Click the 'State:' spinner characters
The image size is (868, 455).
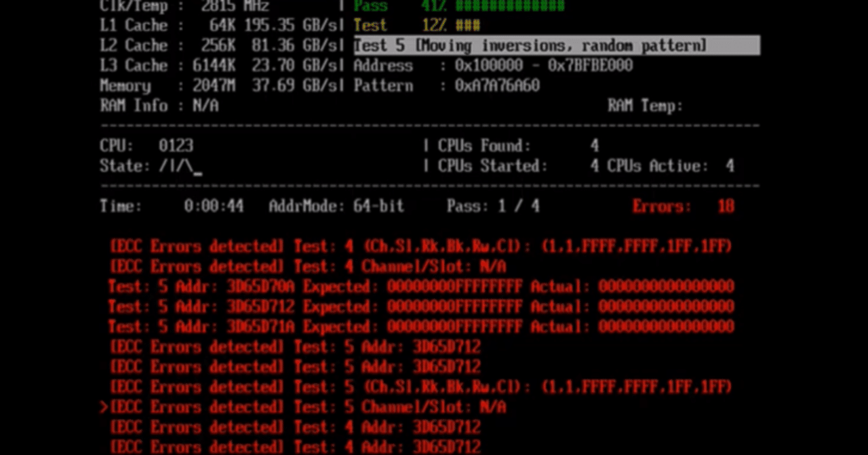pyautogui.click(x=180, y=166)
